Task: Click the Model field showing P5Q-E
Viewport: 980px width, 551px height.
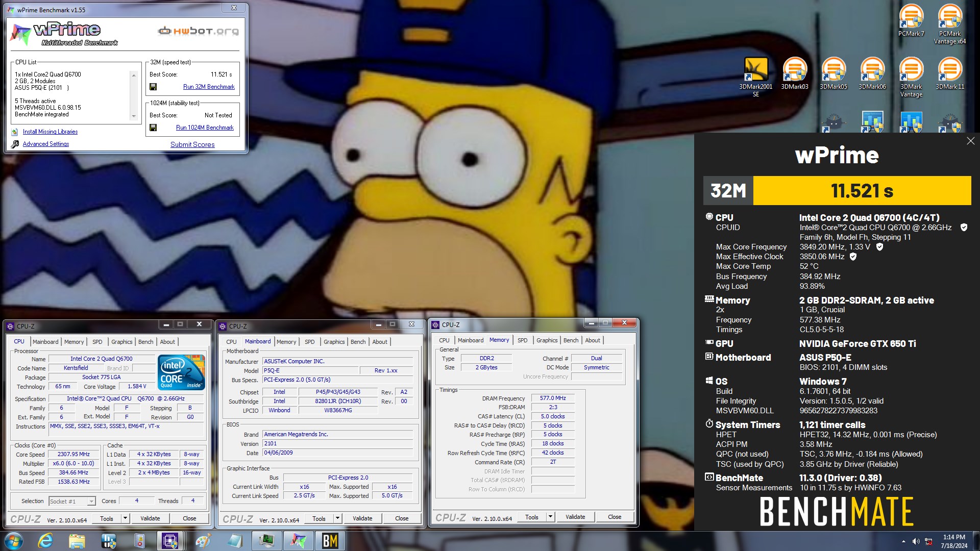Action: tap(309, 371)
